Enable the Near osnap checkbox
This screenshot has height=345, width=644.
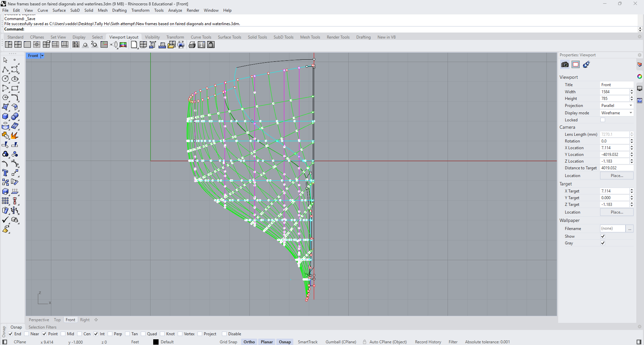click(27, 334)
